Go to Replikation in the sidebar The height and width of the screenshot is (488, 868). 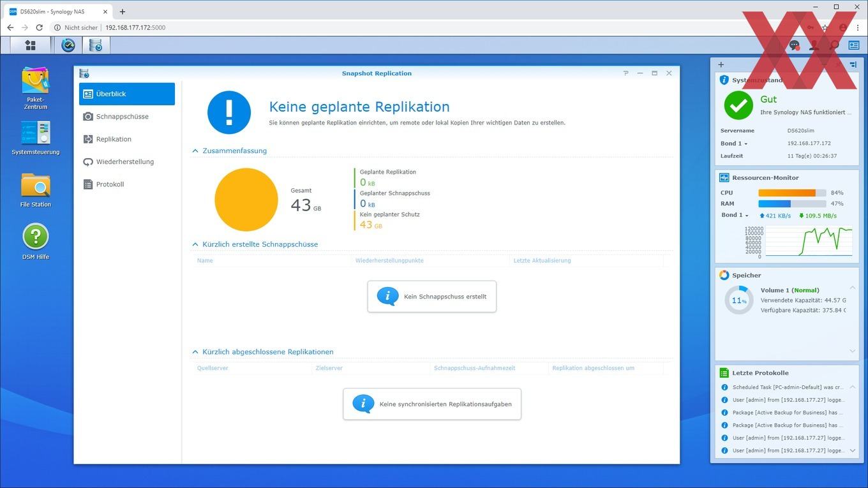point(127,139)
